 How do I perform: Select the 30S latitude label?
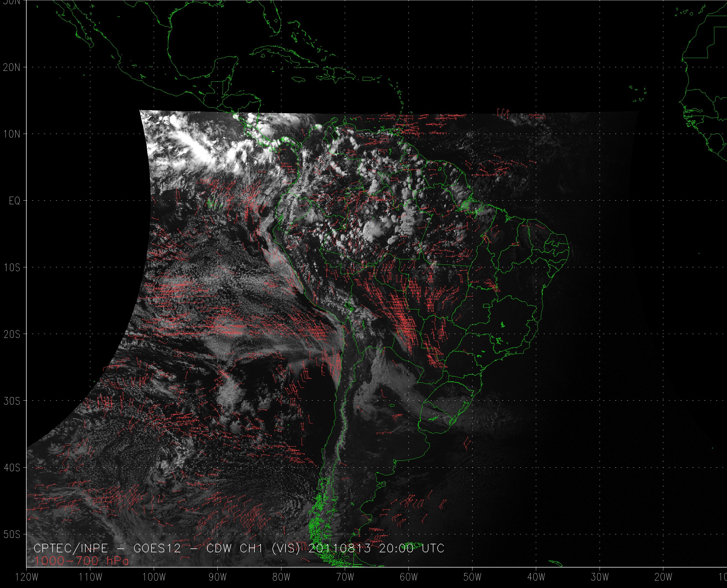tap(12, 401)
